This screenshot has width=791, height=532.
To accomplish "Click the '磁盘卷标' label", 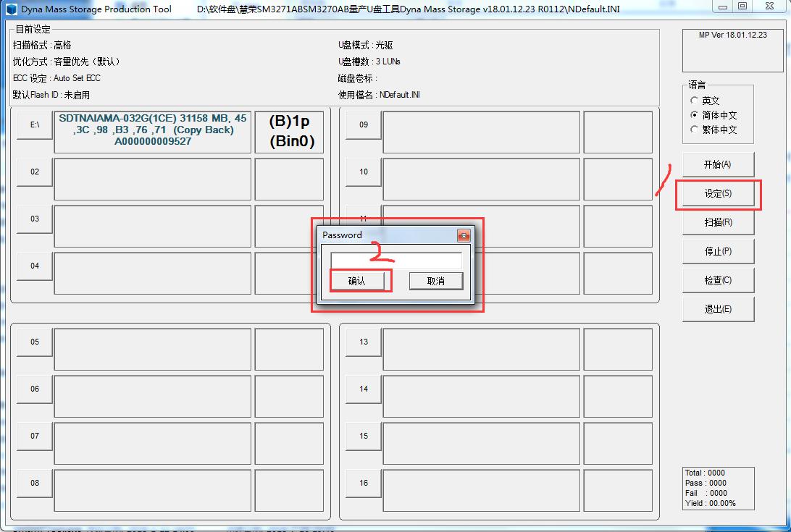I will pos(358,78).
